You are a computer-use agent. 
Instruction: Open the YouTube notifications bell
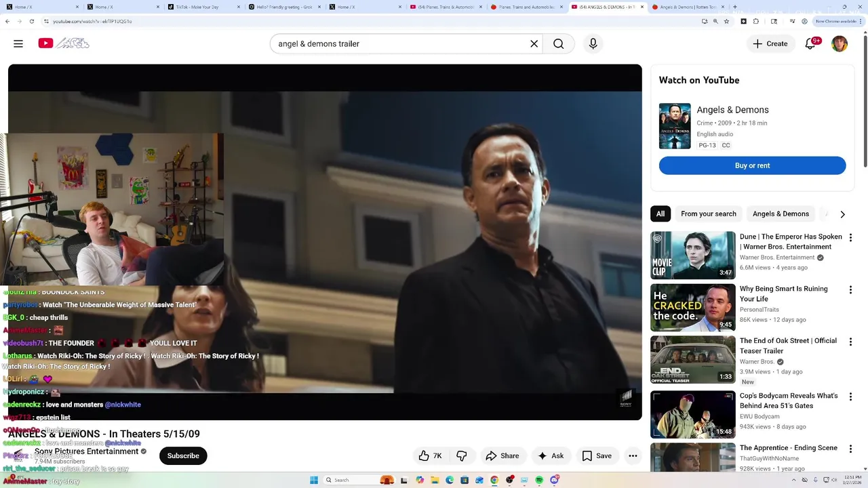810,43
